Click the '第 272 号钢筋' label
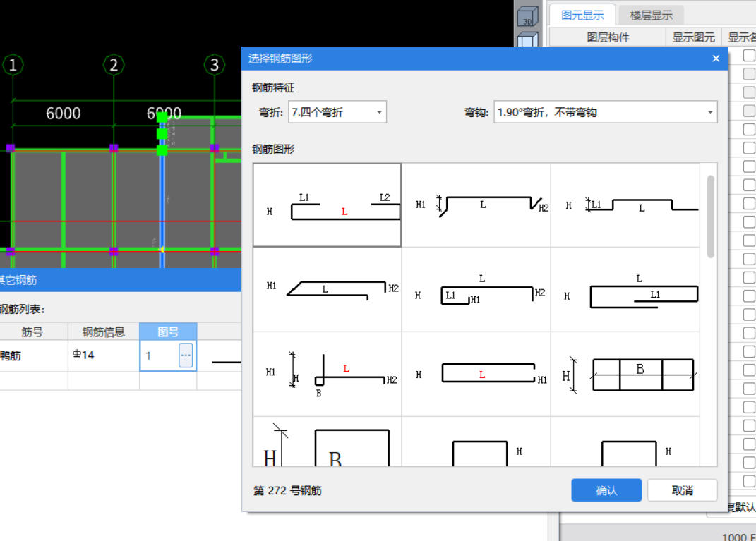 coord(288,490)
